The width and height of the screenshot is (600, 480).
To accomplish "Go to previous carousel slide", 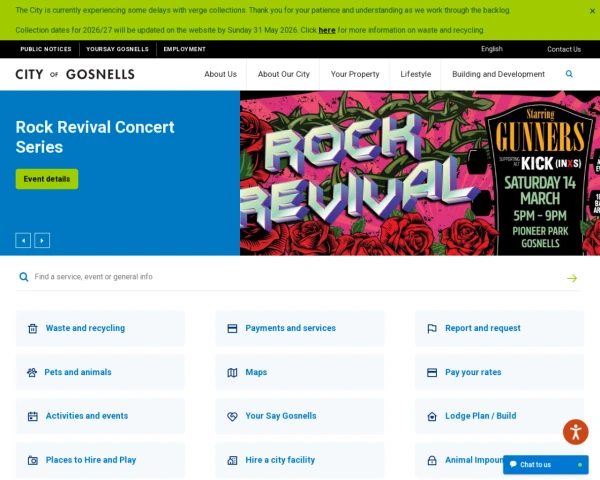I will pos(23,240).
